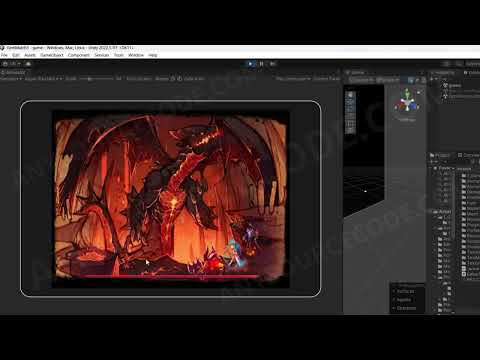Open the Play Unfocused dropdown
The image size is (480, 360).
coord(293,79)
